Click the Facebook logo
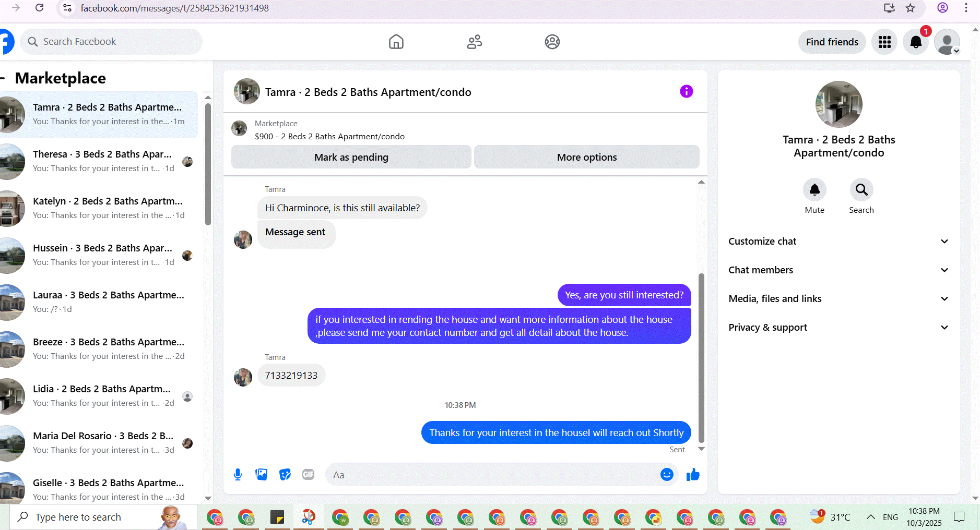Image resolution: width=980 pixels, height=530 pixels. point(6,42)
